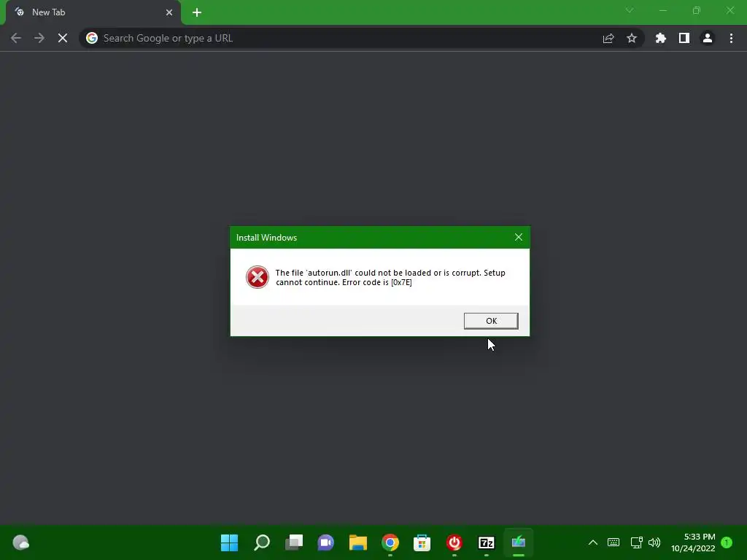This screenshot has width=747, height=560.
Task: Click the Google icon in the address bar
Action: [92, 38]
